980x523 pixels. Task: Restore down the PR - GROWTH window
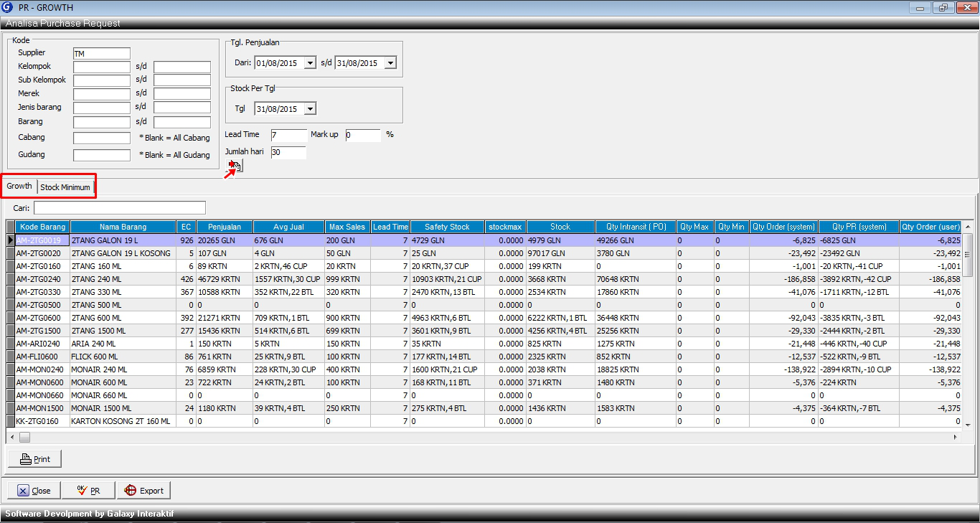(942, 8)
